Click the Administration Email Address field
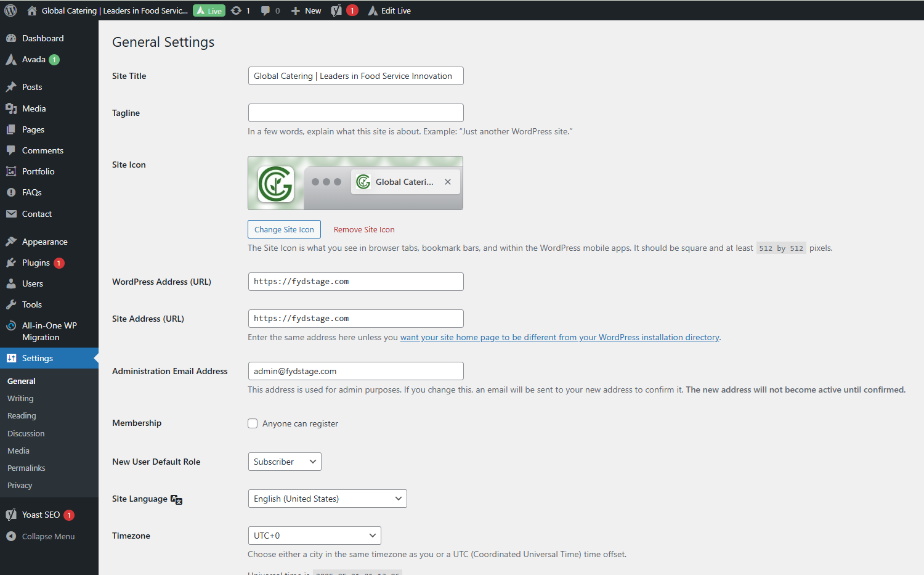This screenshot has height=575, width=924. click(x=355, y=371)
